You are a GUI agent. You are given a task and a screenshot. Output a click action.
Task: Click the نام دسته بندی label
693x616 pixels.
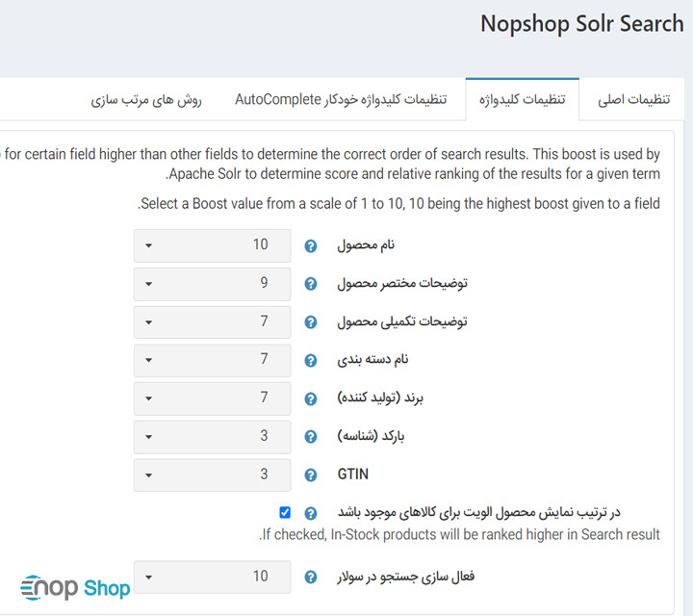tap(372, 359)
